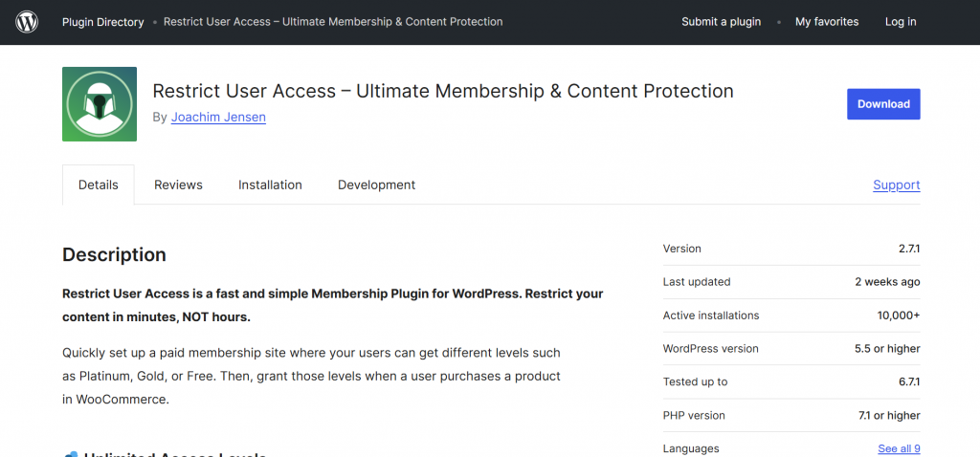Viewport: 980px width, 457px height.
Task: Click See all 9 languages link
Action: click(x=899, y=448)
